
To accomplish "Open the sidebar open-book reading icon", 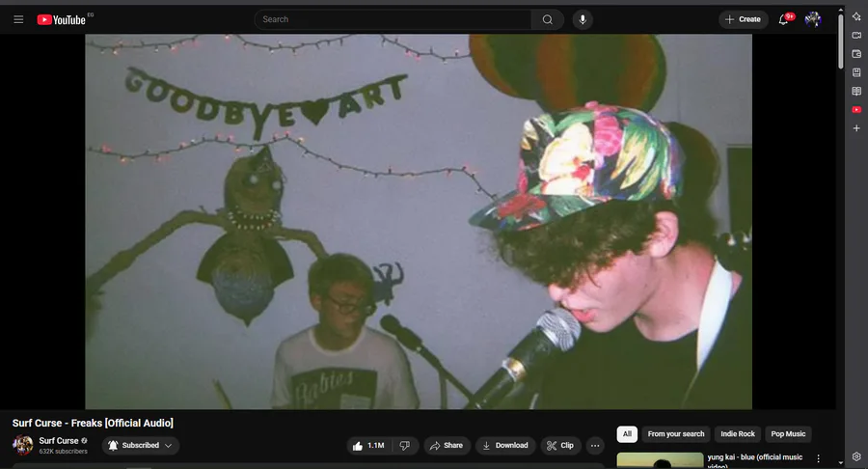I will (x=856, y=92).
